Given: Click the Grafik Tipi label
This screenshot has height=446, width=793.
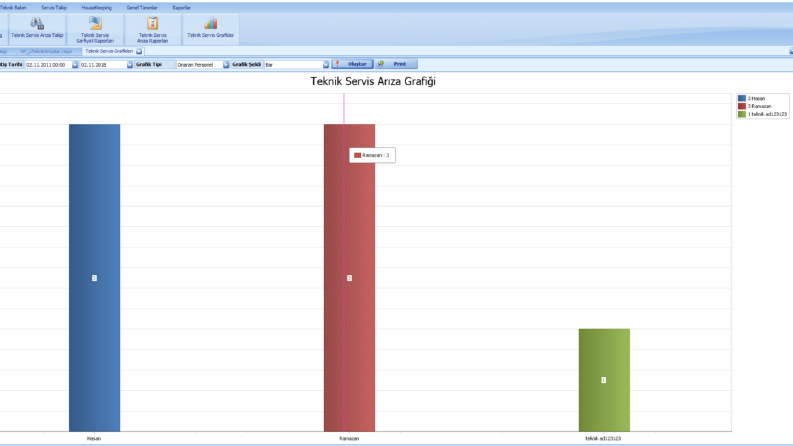Looking at the screenshot, I should (149, 65).
